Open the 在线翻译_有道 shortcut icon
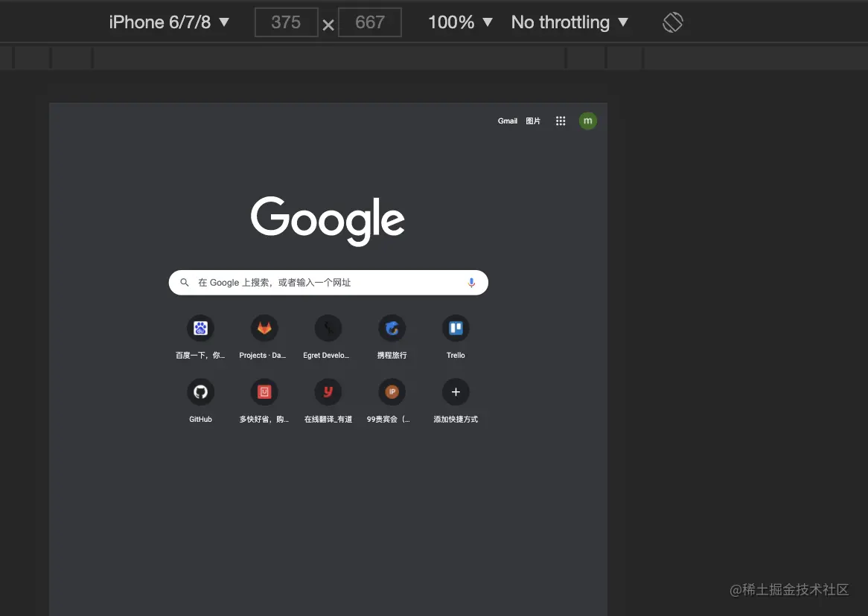 click(x=328, y=392)
